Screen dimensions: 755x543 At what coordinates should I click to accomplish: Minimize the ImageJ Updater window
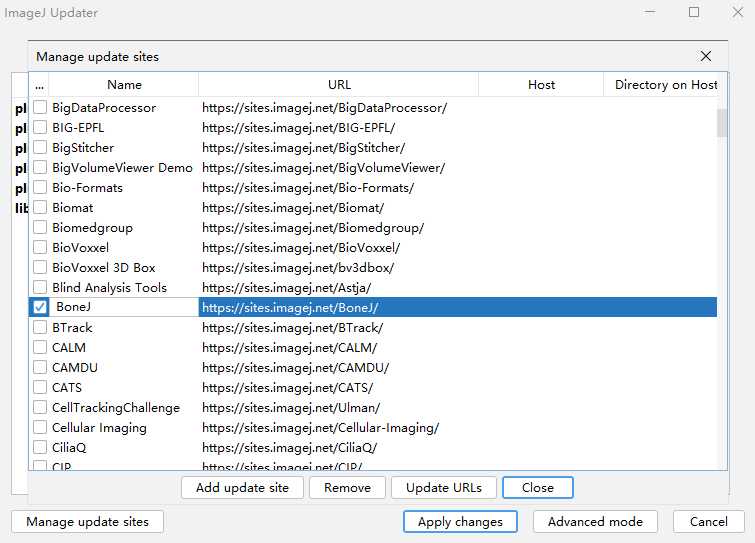pyautogui.click(x=650, y=12)
